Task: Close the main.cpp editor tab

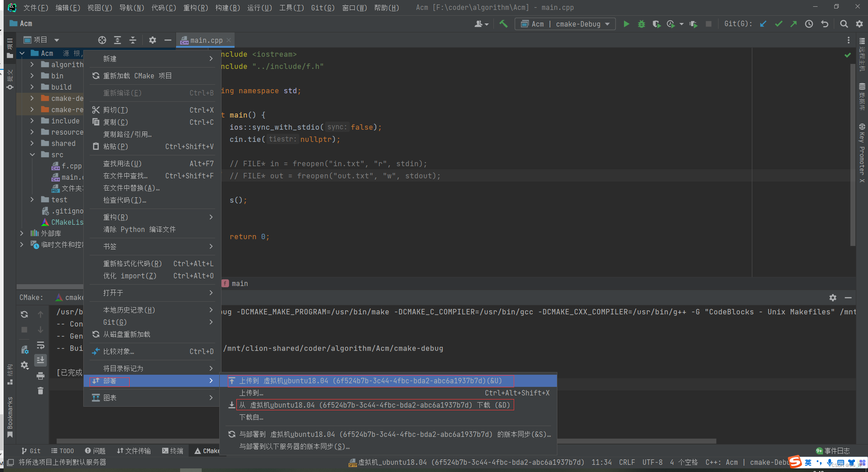Action: (229, 40)
